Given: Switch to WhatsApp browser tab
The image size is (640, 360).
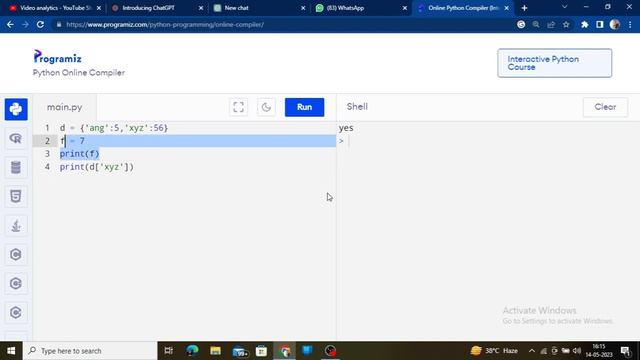Looking at the screenshot, I should click(361, 8).
